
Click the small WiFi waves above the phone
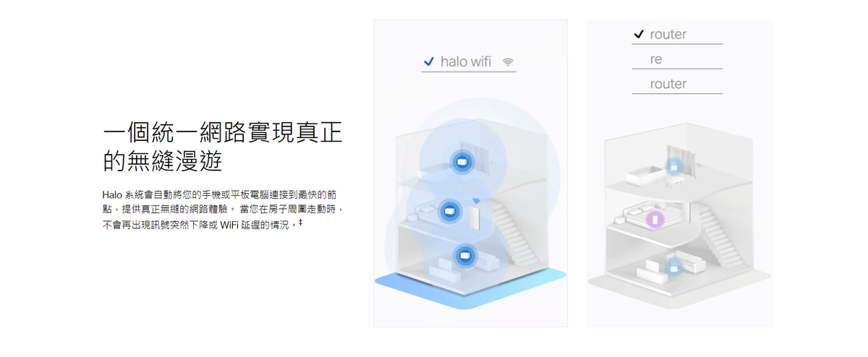click(475, 201)
